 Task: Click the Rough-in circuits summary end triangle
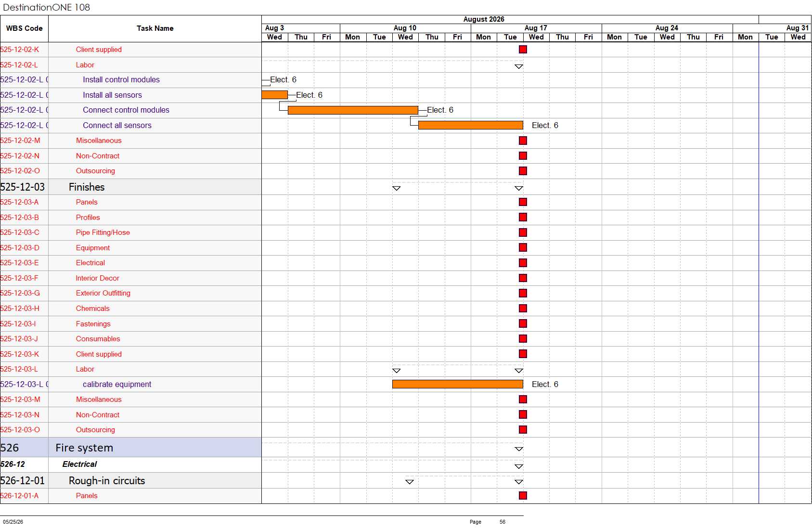pyautogui.click(x=519, y=482)
